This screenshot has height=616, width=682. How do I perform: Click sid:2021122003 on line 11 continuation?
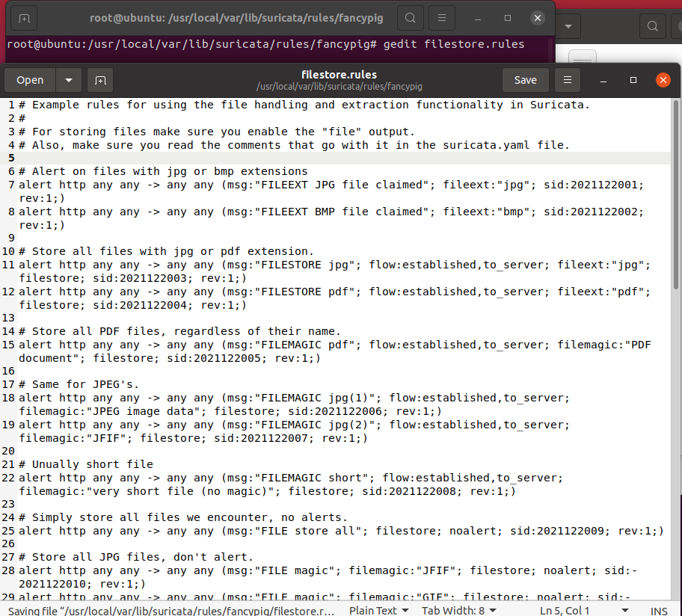(x=140, y=278)
